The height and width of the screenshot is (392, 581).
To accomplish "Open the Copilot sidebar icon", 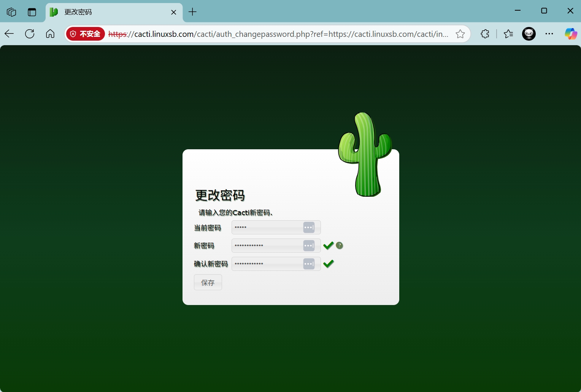I will pos(570,34).
